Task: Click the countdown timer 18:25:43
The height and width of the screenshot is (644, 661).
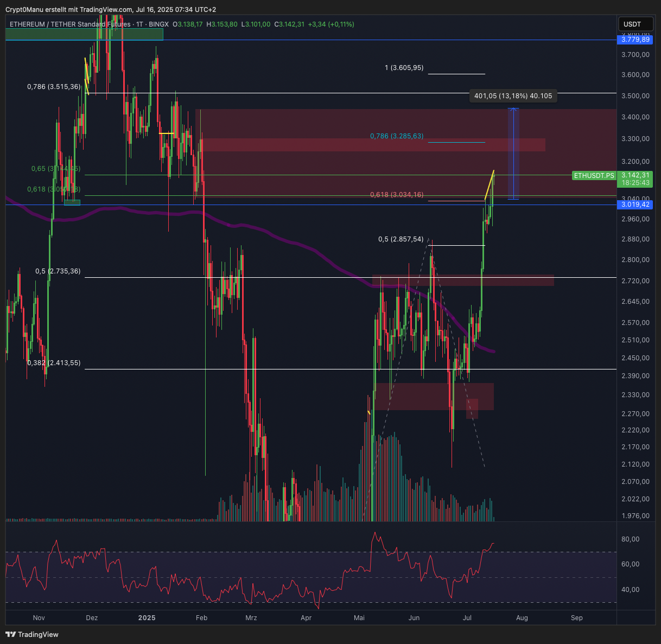Action: coord(635,183)
